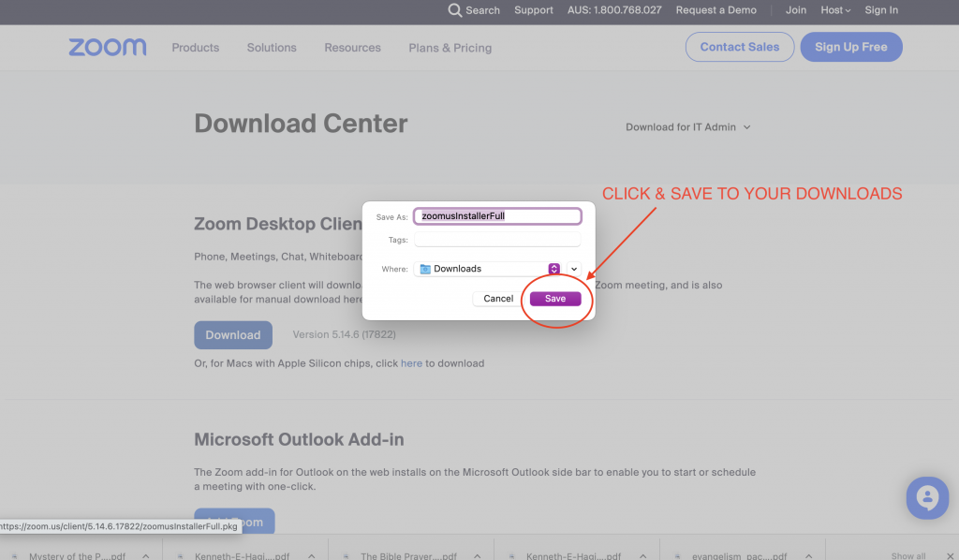This screenshot has height=560, width=959.
Task: Open downloaded Mystery of the P....pdf
Action: coord(77,556)
